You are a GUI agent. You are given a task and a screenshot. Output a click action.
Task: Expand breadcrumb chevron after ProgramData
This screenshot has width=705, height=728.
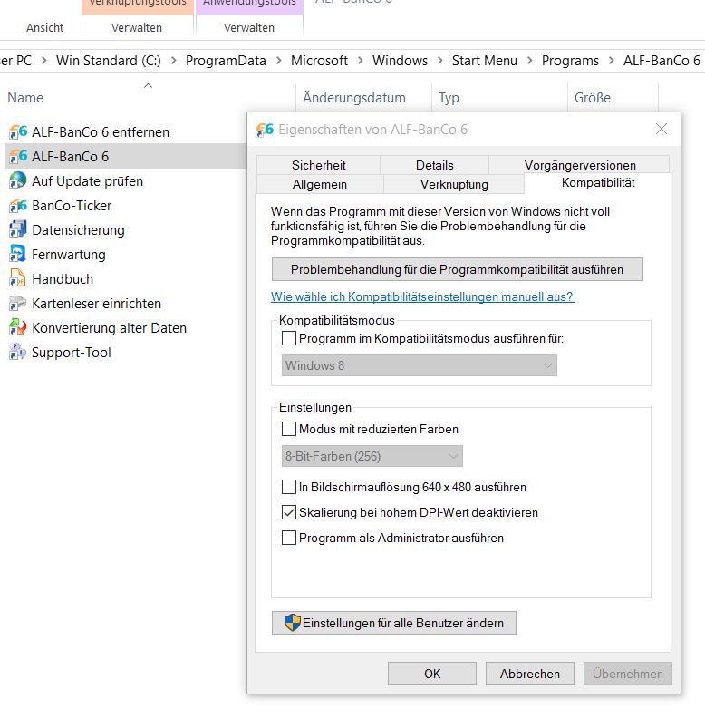[x=278, y=61]
